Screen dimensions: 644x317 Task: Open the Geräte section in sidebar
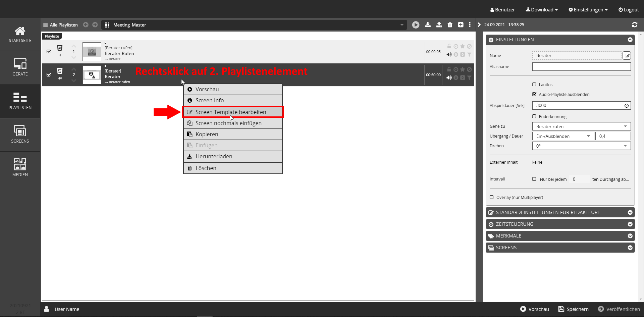pos(20,67)
